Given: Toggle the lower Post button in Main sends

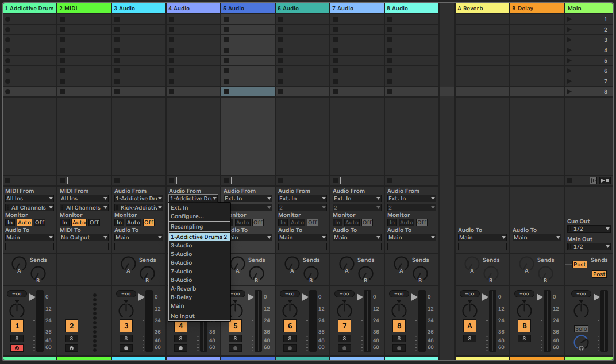Looking at the screenshot, I should tap(599, 274).
